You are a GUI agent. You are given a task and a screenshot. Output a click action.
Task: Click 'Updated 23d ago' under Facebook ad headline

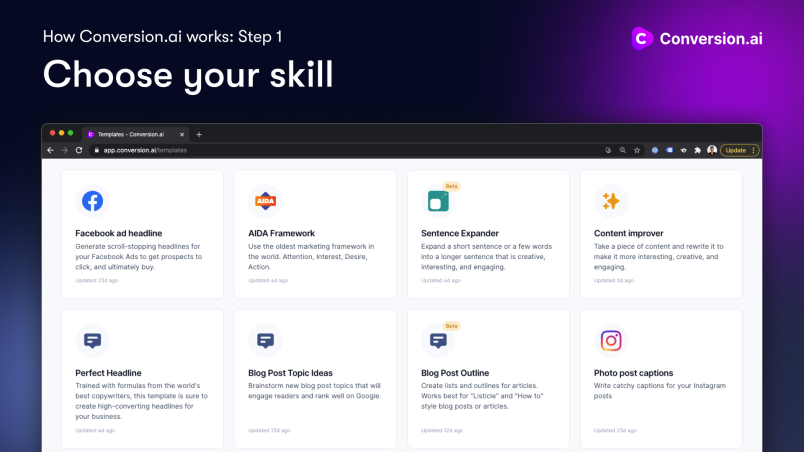[x=96, y=280]
